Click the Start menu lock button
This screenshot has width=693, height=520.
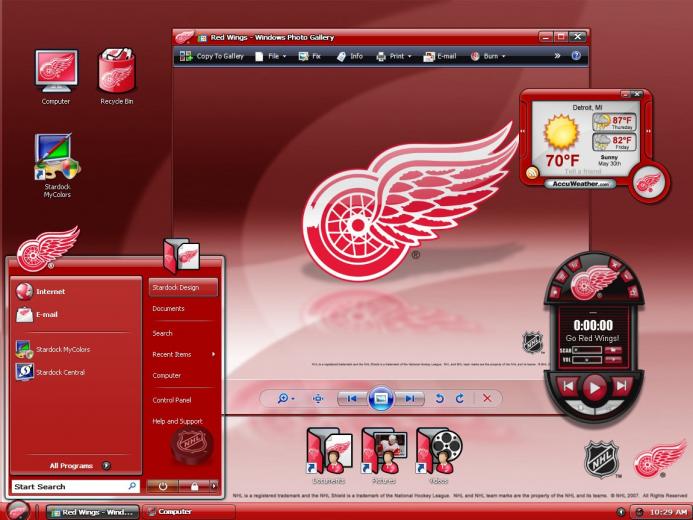(x=194, y=486)
